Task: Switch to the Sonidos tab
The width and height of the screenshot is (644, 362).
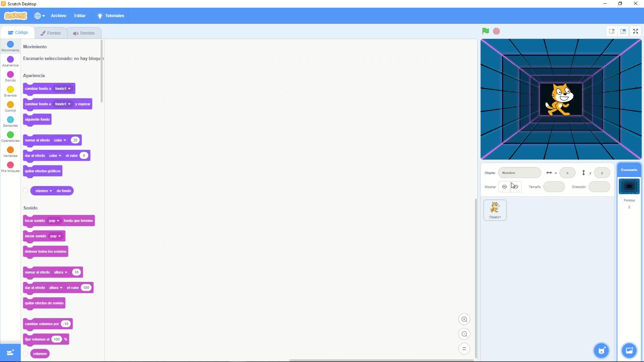Action: pos(84,33)
